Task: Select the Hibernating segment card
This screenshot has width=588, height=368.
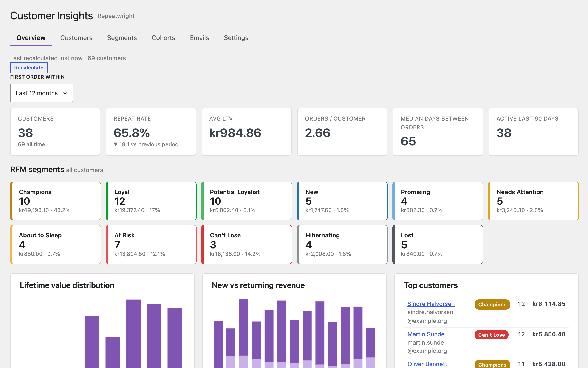Action: click(x=342, y=244)
